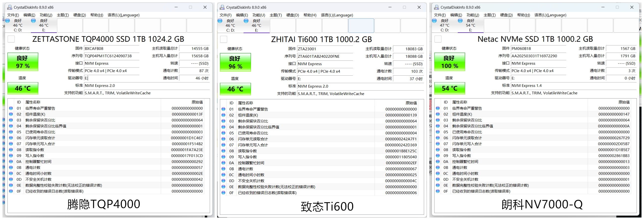Click the 良好 96 % health status button
The image size is (644, 220).
pyautogui.click(x=235, y=62)
